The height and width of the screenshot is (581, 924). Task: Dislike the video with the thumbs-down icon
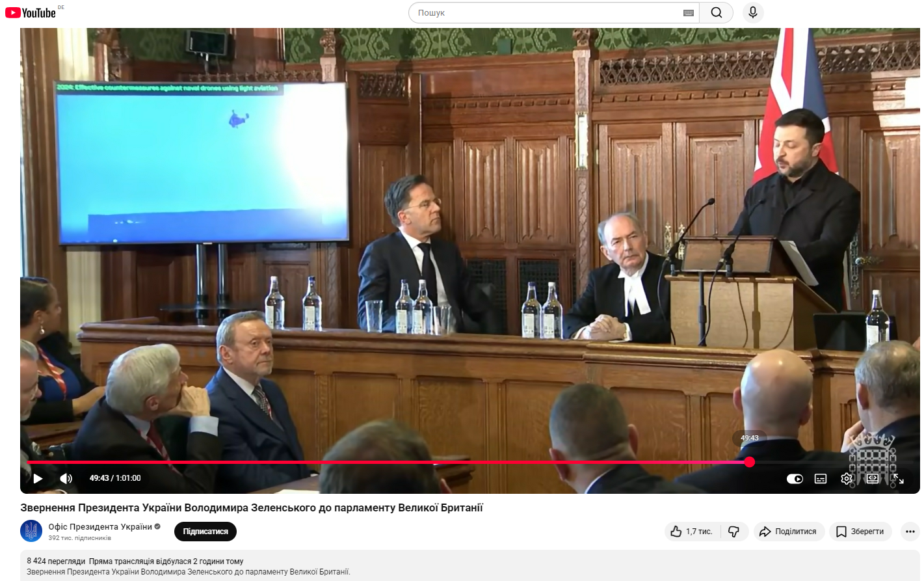coord(733,532)
